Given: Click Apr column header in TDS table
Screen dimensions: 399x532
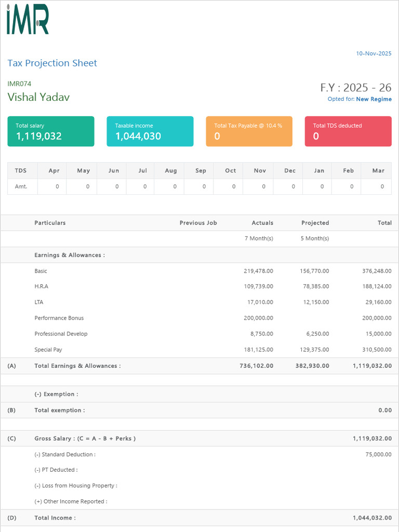Looking at the screenshot, I should point(52,170).
